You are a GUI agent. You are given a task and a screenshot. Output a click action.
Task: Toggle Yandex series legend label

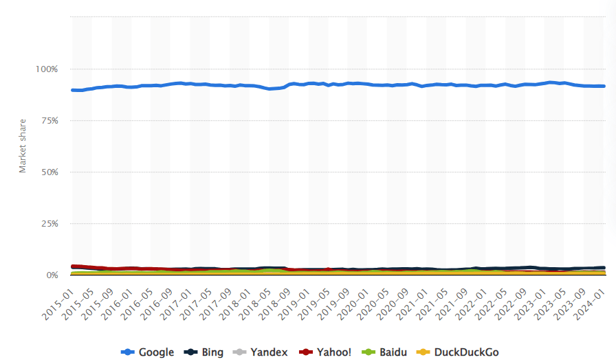pos(269,352)
